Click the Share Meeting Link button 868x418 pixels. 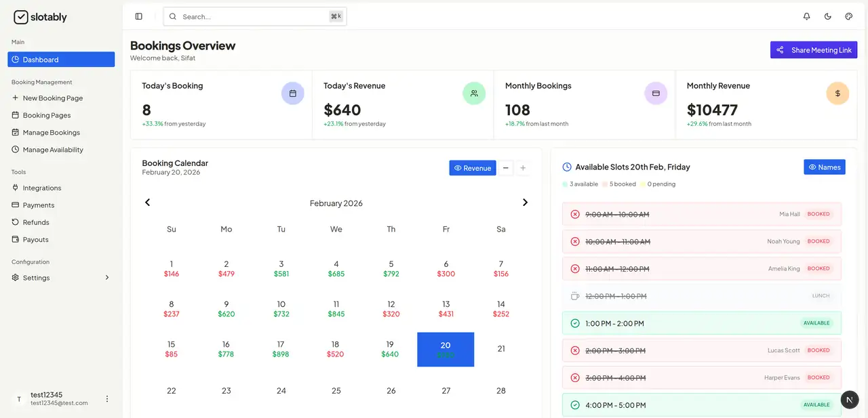pyautogui.click(x=813, y=49)
